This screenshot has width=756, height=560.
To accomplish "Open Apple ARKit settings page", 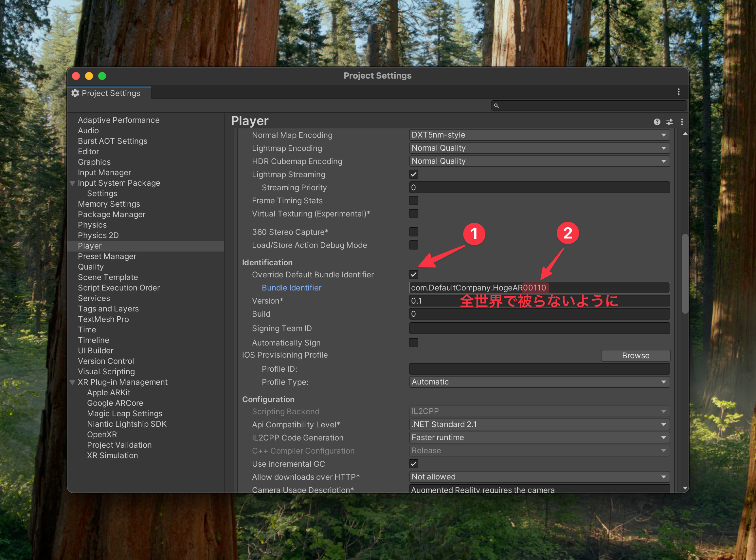I will point(108,393).
